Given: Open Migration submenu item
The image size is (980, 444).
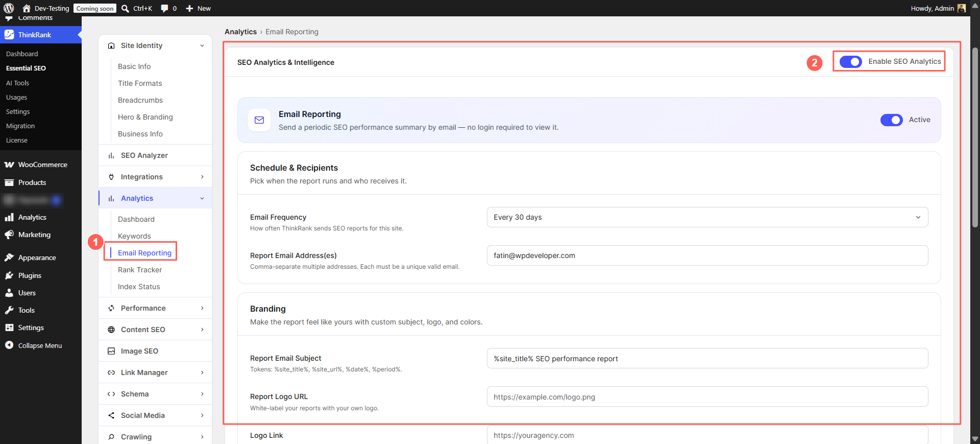Looking at the screenshot, I should 20,126.
